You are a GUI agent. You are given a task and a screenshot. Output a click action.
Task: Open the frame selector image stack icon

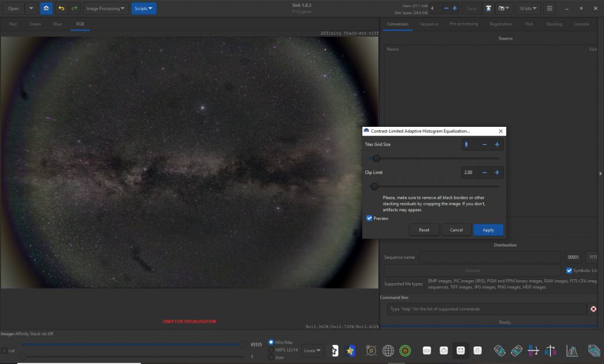tap(595, 350)
